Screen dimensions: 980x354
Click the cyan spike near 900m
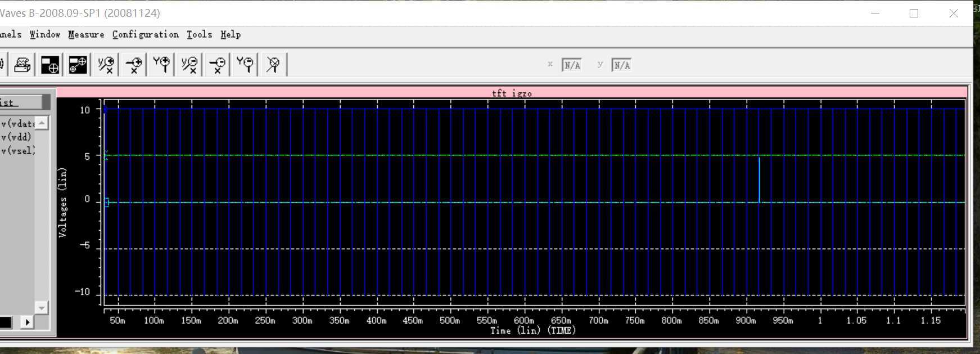[x=759, y=180]
